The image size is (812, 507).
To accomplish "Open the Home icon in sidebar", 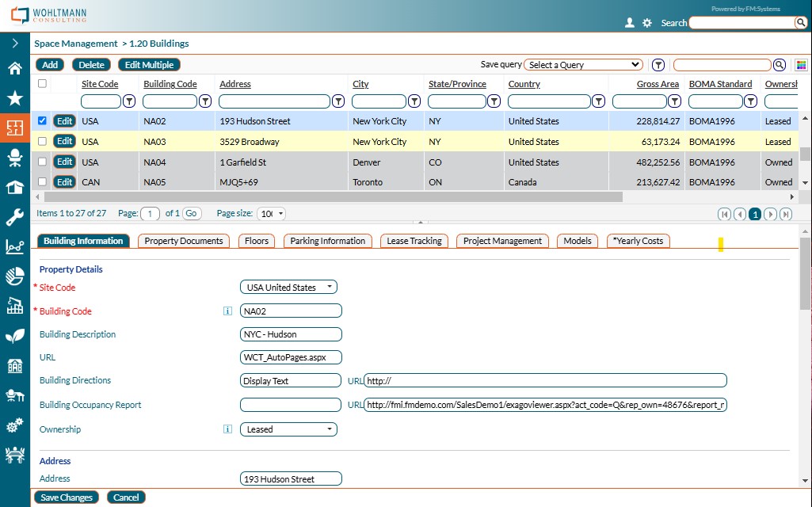I will (x=14, y=69).
